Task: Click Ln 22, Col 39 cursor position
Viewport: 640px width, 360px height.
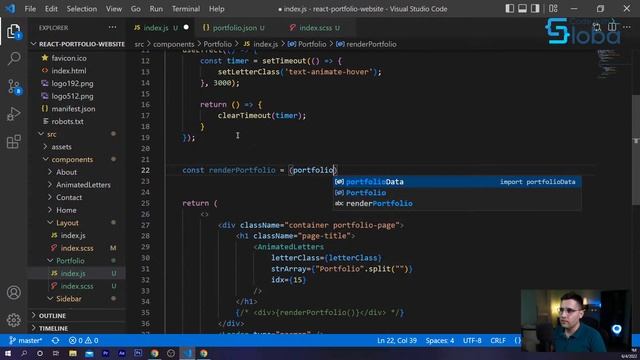Action: tap(397, 340)
